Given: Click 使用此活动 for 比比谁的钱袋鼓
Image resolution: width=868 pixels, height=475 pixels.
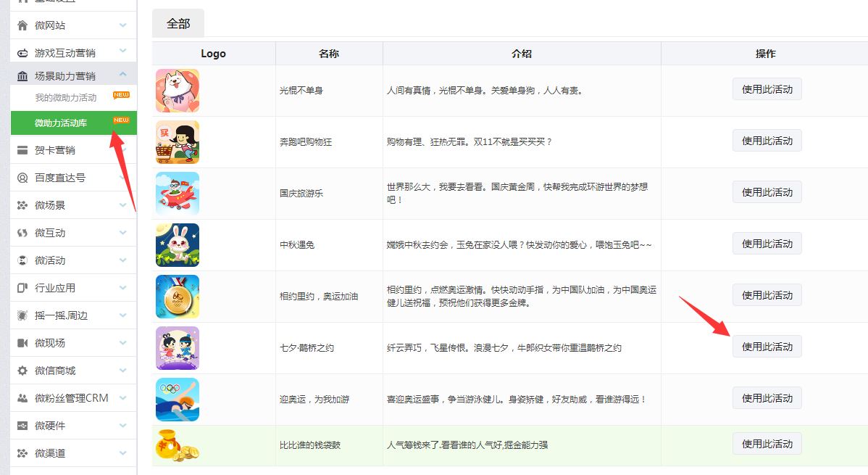Looking at the screenshot, I should [767, 444].
